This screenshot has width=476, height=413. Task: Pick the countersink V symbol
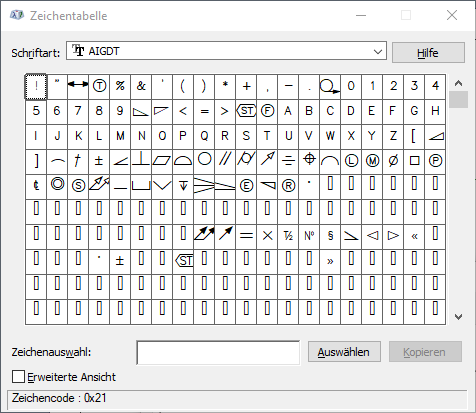point(162,186)
